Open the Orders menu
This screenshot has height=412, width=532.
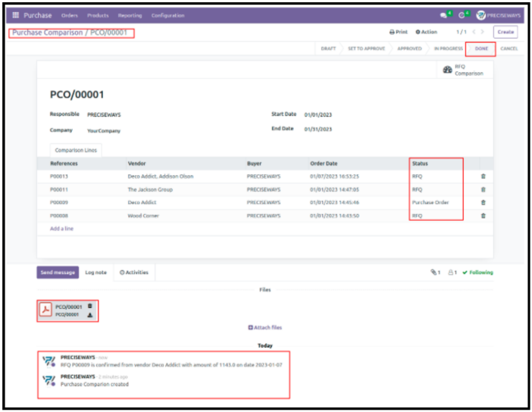click(x=69, y=15)
